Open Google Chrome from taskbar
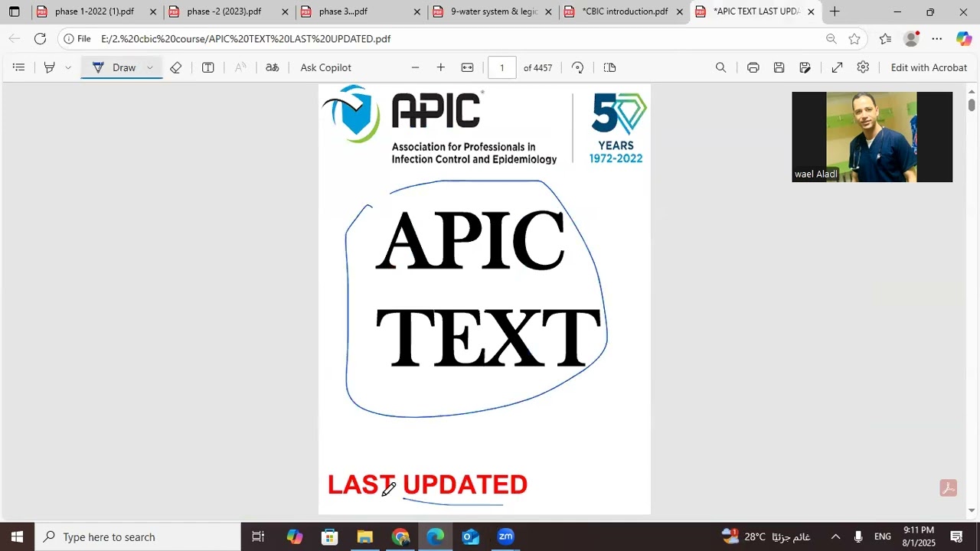Viewport: 980px width, 551px height. tap(400, 536)
